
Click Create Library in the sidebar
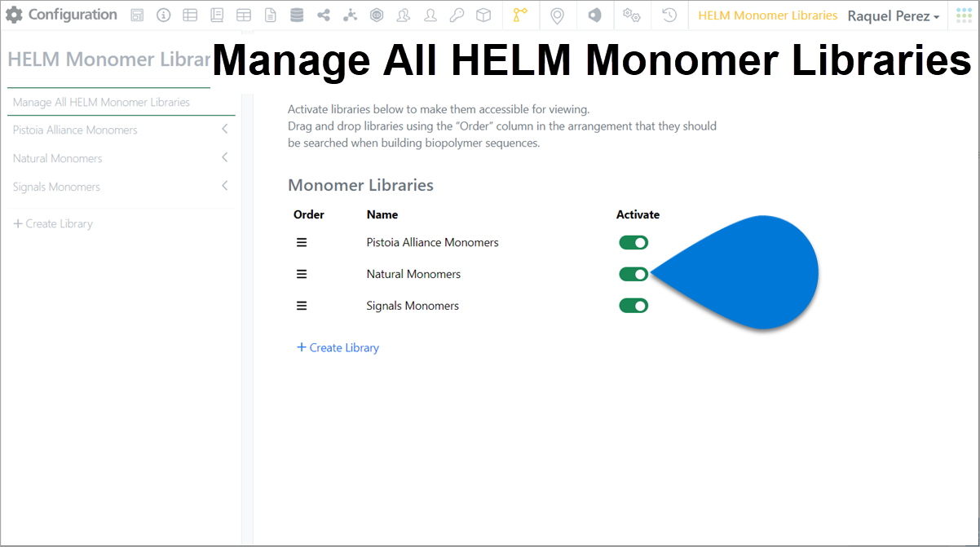click(53, 223)
